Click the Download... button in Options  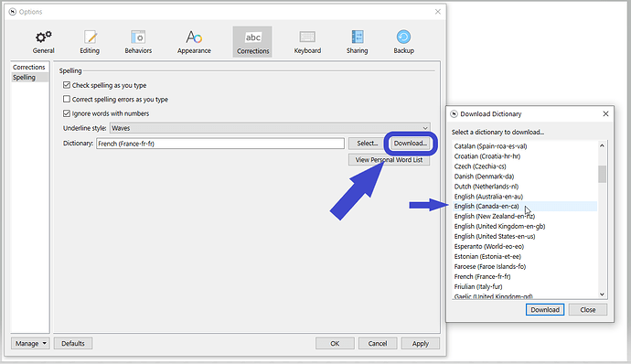click(410, 144)
